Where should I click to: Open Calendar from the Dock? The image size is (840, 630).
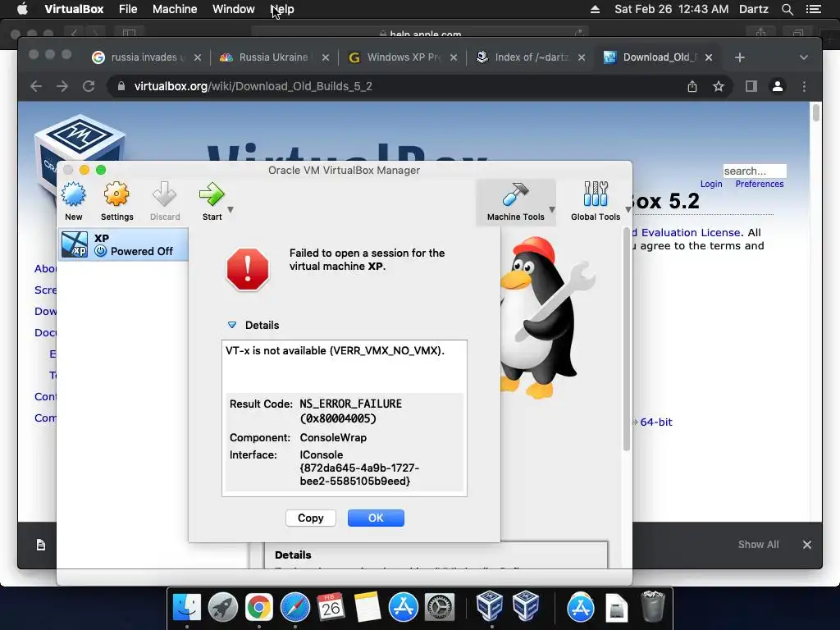(x=331, y=607)
